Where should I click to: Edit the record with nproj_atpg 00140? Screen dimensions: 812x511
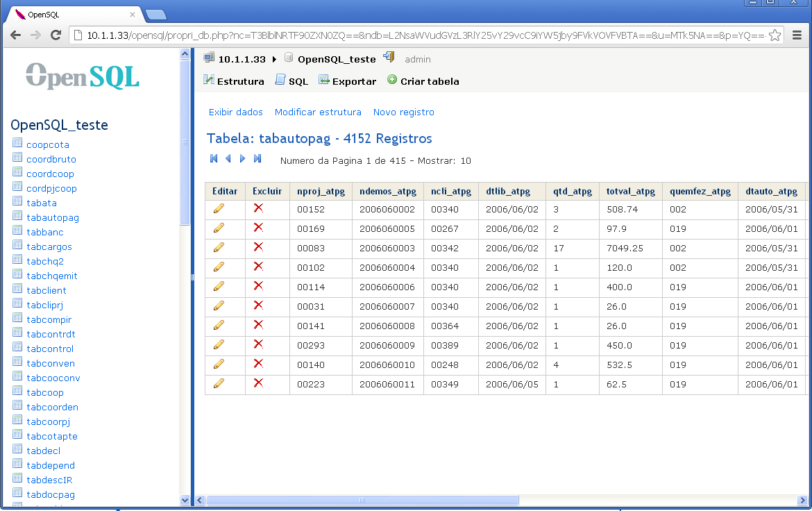219,364
